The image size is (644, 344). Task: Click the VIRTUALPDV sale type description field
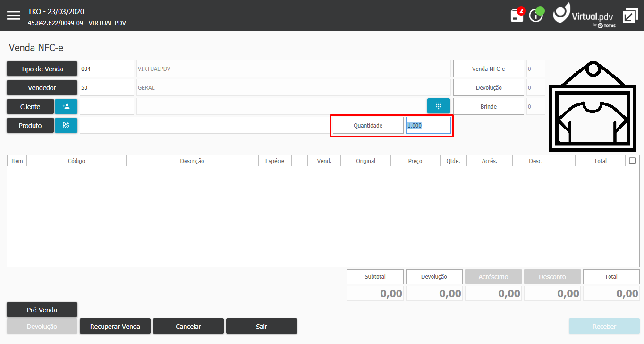click(x=294, y=69)
